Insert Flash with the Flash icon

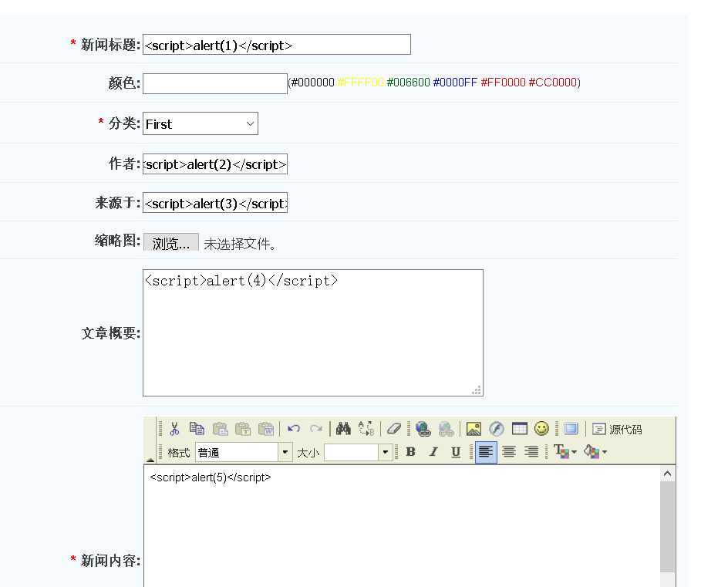pos(497,429)
